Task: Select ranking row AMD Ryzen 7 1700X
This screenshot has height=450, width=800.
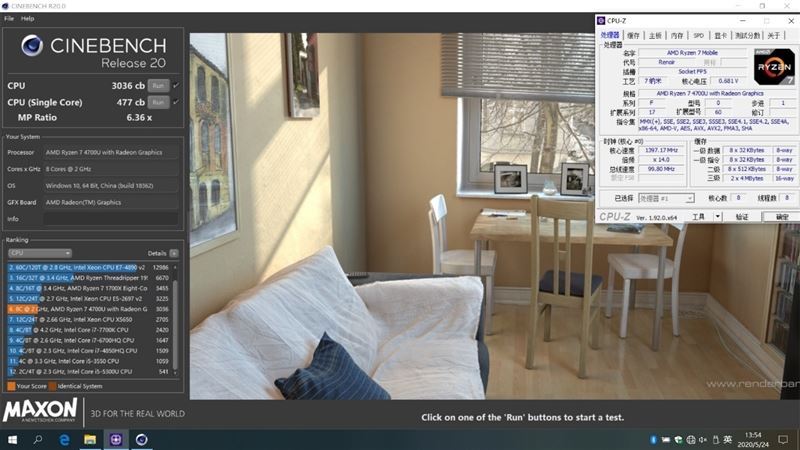Action: (88, 288)
